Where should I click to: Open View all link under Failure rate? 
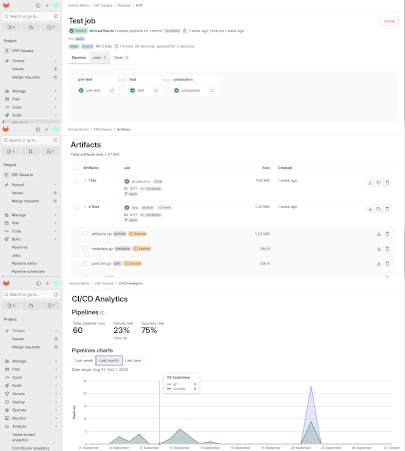(120, 338)
